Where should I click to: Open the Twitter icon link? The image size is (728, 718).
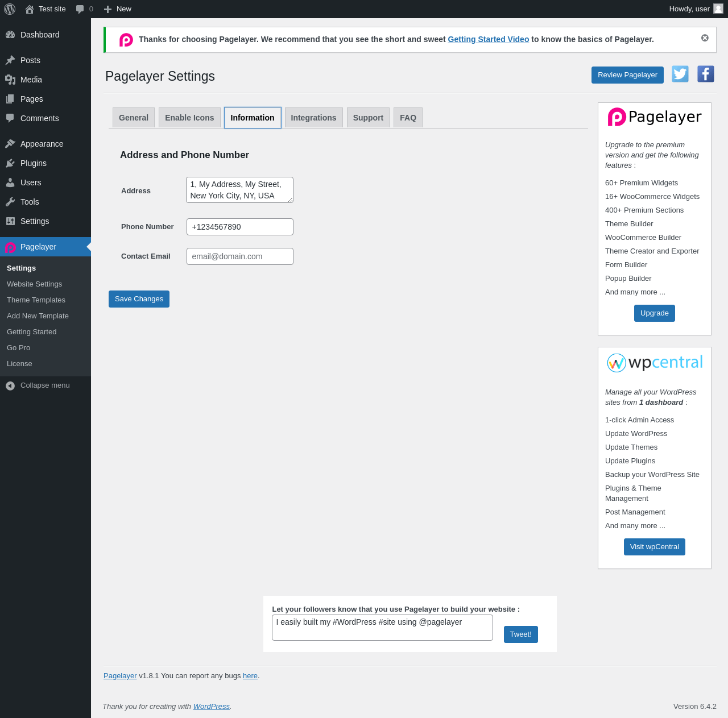(x=680, y=74)
